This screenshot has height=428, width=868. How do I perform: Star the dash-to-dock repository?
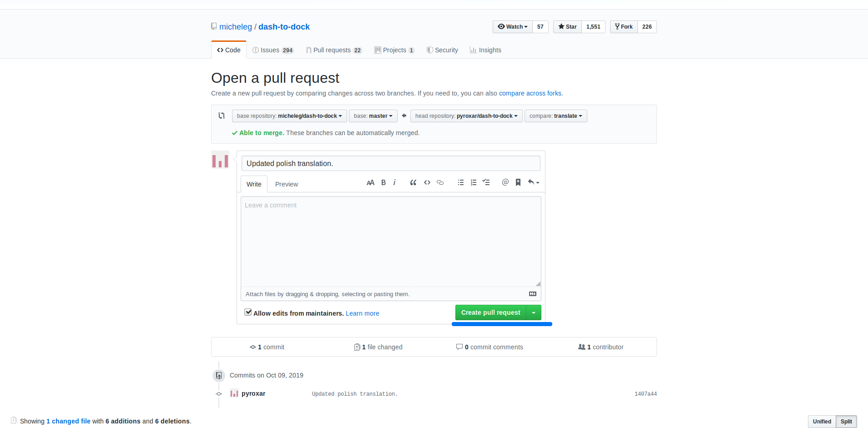(567, 27)
